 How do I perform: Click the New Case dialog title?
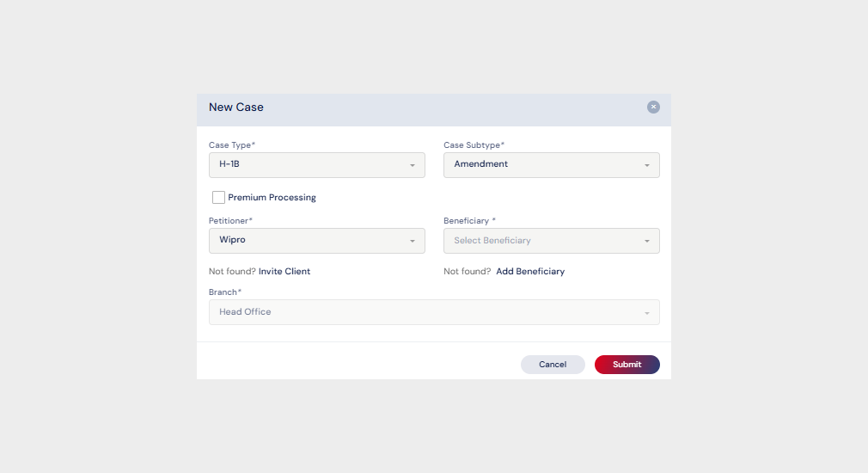236,107
